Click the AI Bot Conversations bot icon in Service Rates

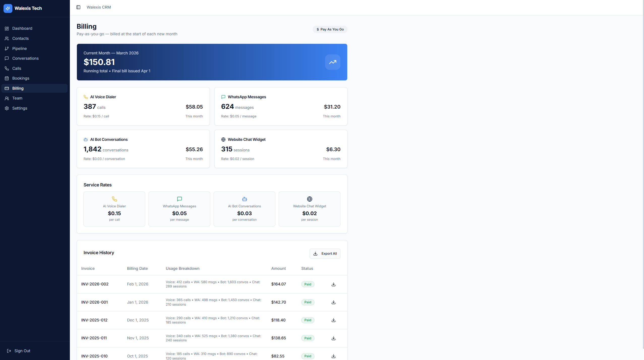(x=244, y=199)
